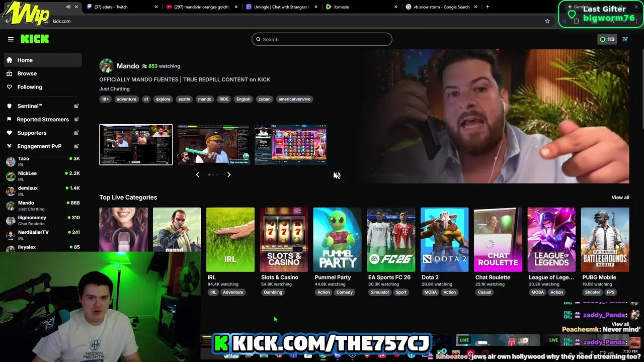Open the Chat Roulette category card
Image resolution: width=644 pixels, height=362 pixels.
point(498,240)
